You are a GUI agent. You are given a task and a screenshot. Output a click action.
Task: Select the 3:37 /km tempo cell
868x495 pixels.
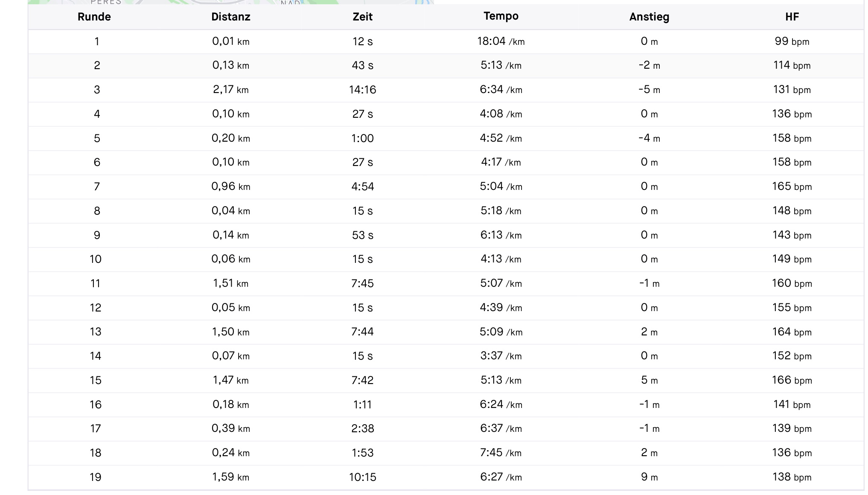click(501, 356)
